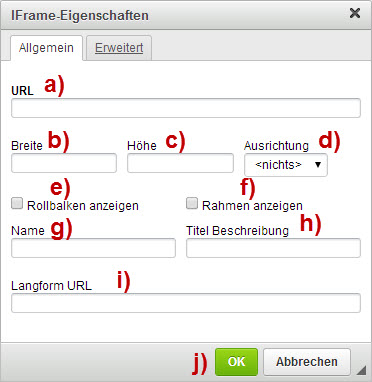The image size is (372, 382).
Task: Cancel via the Abbrechen button
Action: tap(307, 362)
